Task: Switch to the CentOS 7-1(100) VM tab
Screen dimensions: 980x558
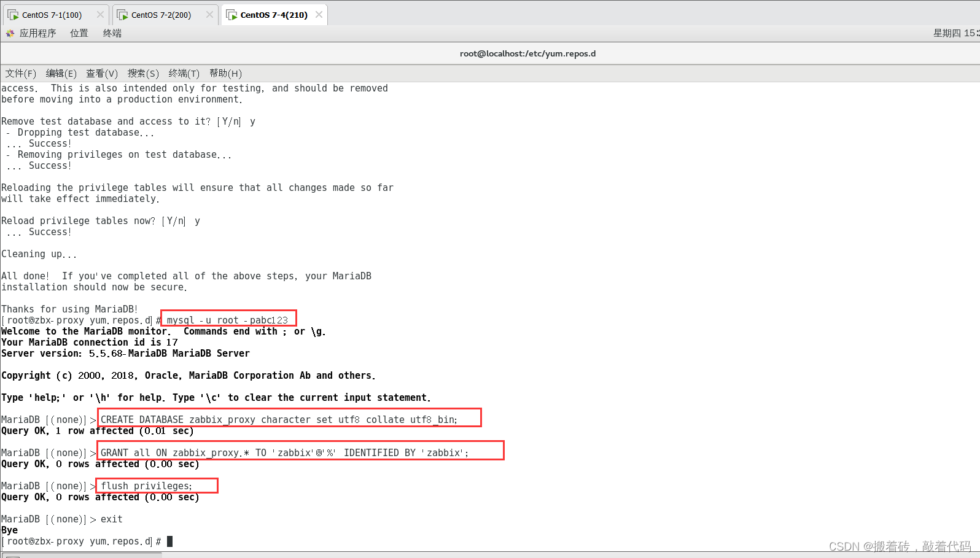Action: click(x=52, y=15)
